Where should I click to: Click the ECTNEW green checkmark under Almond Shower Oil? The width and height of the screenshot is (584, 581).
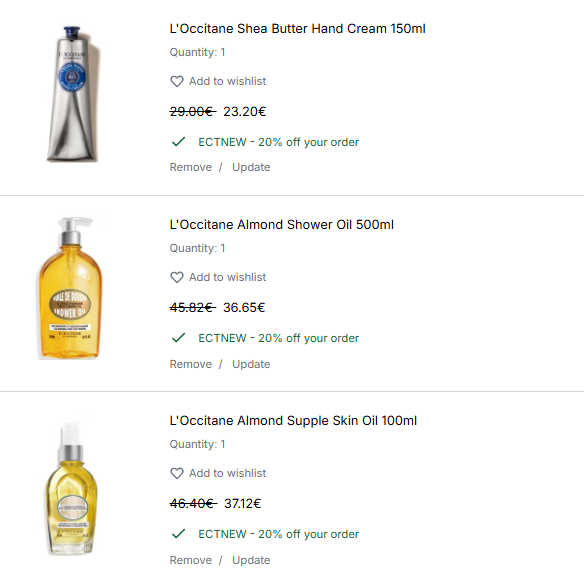[x=178, y=338]
